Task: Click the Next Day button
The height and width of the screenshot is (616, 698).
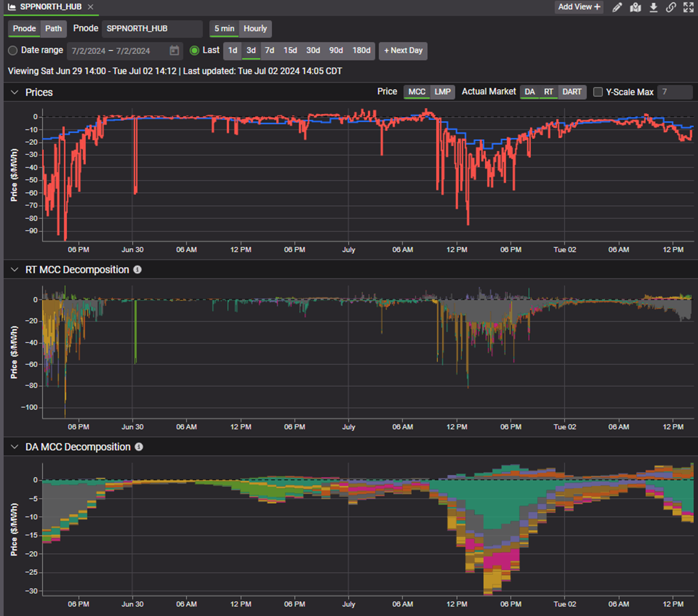Action: [x=403, y=51]
